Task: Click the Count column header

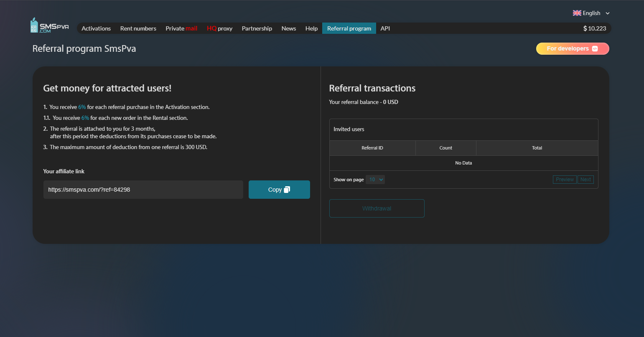Action: (x=446, y=148)
